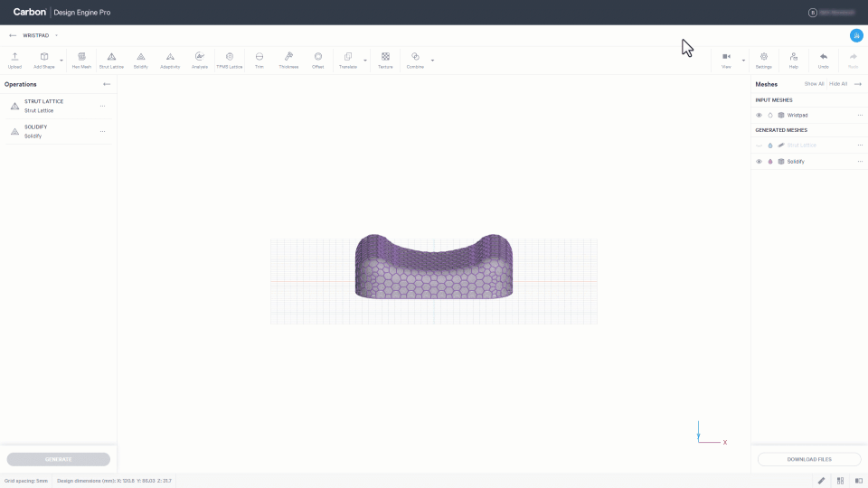The image size is (868, 488).
Task: Click the Download Files button
Action: [x=808, y=459]
